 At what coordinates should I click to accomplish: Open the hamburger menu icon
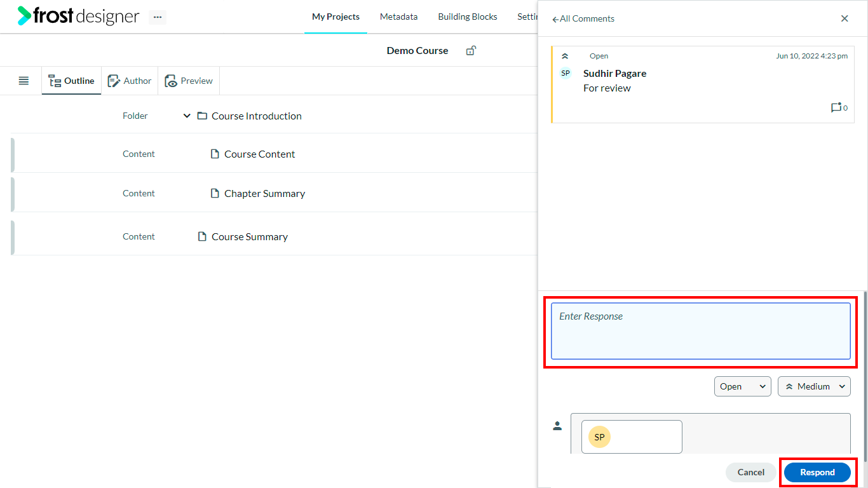point(24,81)
